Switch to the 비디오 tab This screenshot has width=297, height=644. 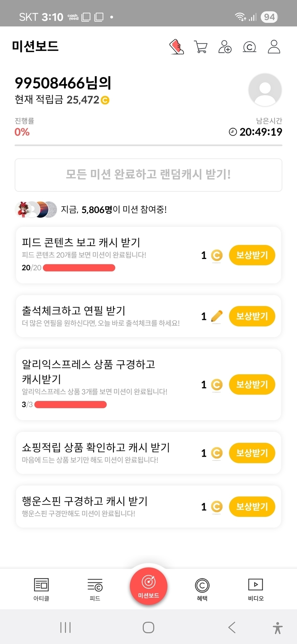[x=255, y=589]
